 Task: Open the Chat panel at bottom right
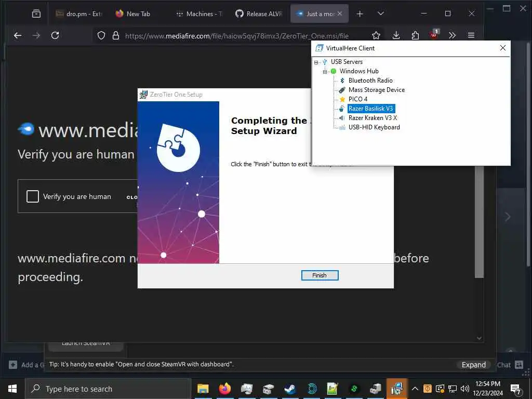[x=510, y=365]
